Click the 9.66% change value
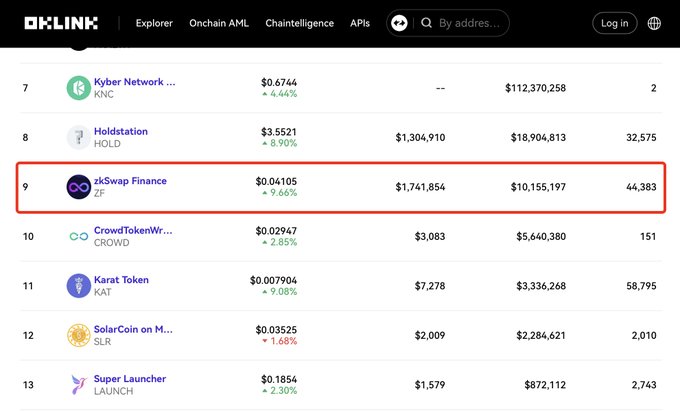 [284, 192]
